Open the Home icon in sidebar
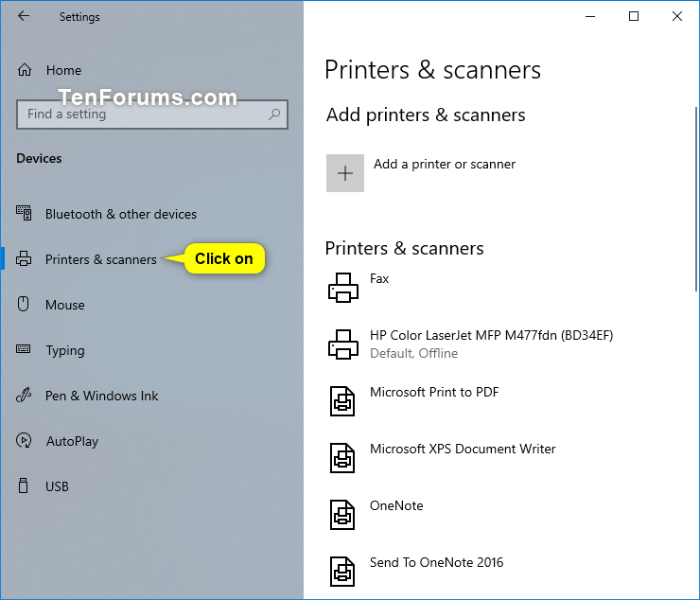This screenshot has height=600, width=700. tap(25, 70)
